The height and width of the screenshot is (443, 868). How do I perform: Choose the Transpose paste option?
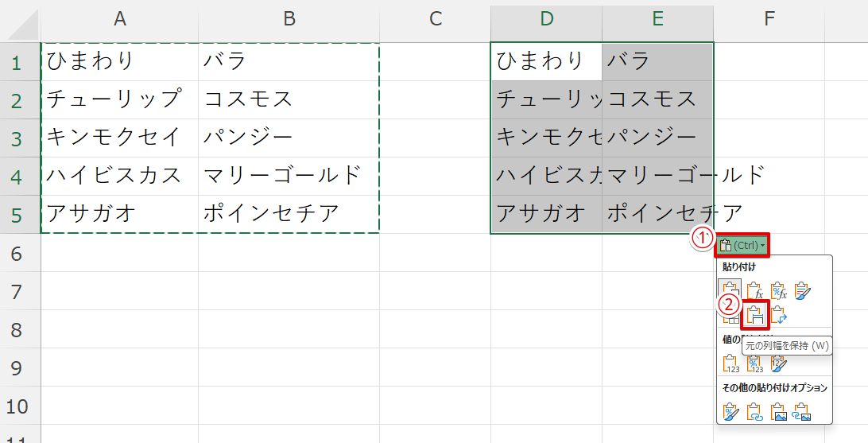click(x=778, y=315)
